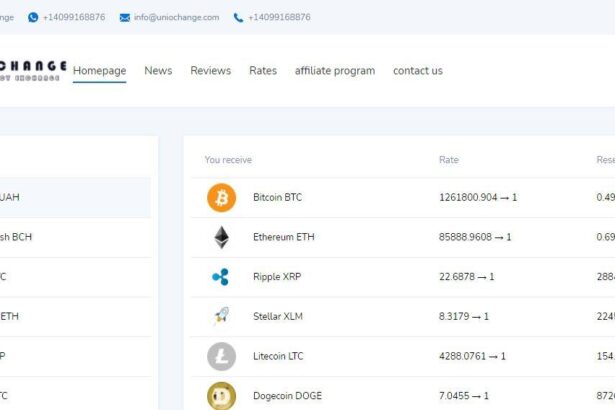615x410 pixels.
Task: Click the You receive column header
Action: point(228,160)
